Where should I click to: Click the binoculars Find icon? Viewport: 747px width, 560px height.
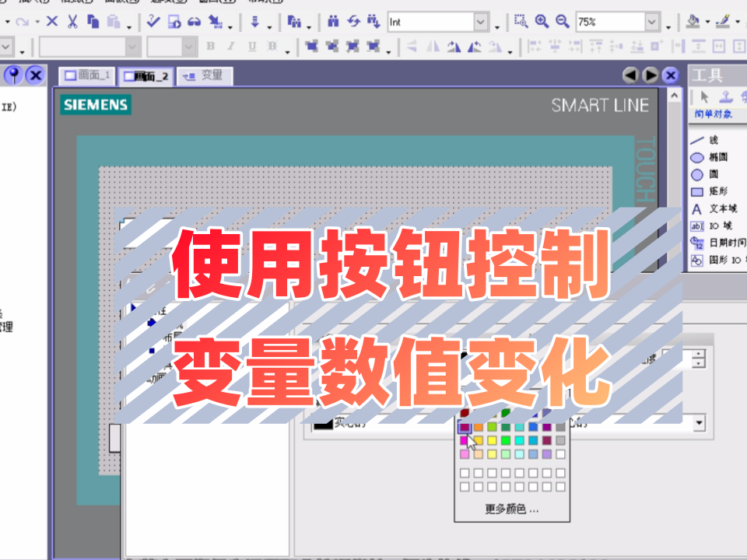[333, 22]
